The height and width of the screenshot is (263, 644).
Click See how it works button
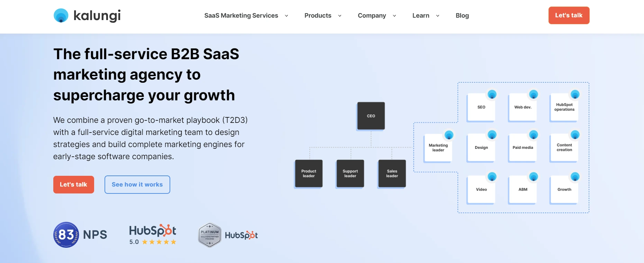point(137,184)
